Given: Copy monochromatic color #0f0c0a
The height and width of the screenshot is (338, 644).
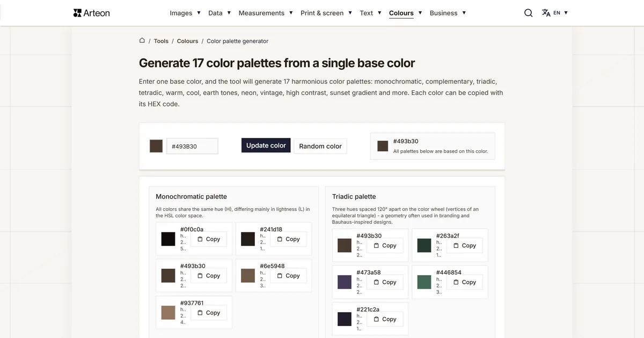Looking at the screenshot, I should 209,239.
